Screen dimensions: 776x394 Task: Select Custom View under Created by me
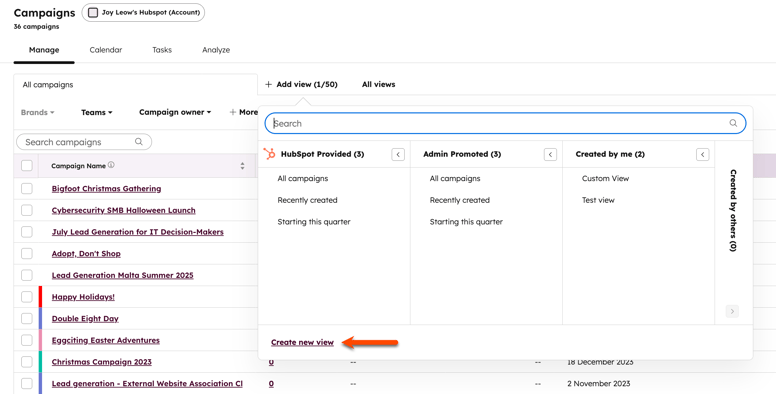coord(605,178)
